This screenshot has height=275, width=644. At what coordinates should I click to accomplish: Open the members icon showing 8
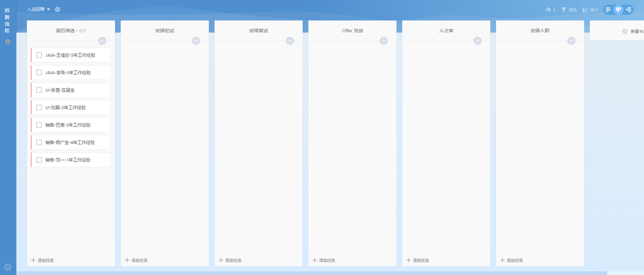550,10
